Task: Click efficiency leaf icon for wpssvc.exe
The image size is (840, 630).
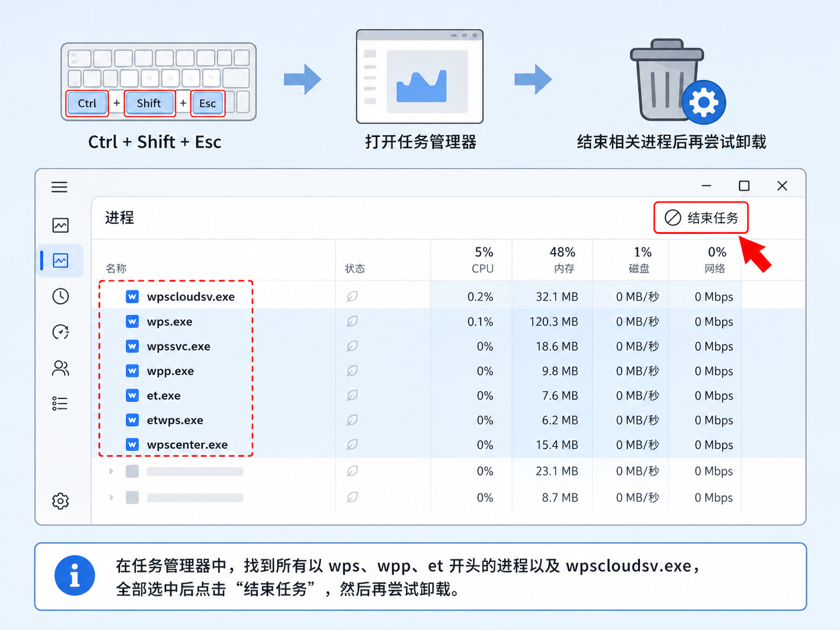Action: [352, 346]
